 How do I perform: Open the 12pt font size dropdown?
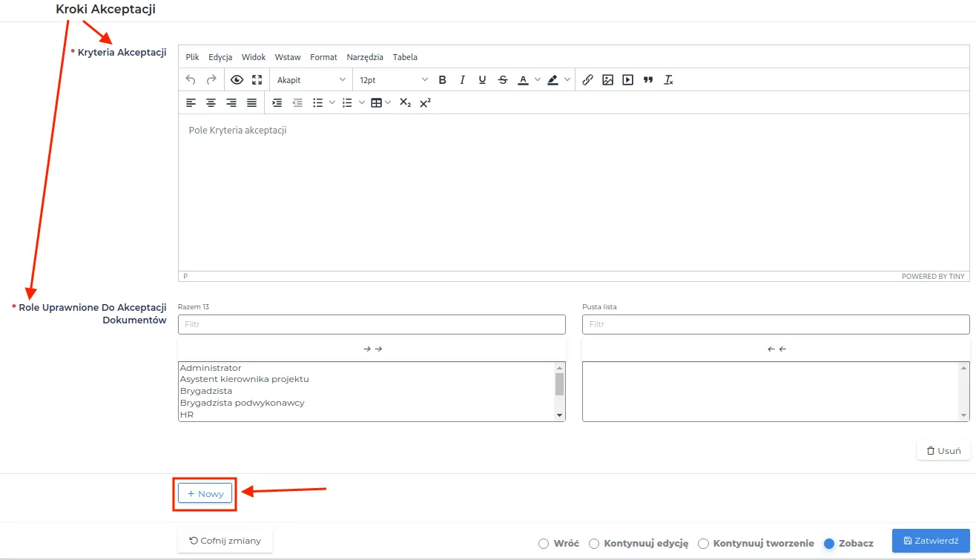[x=393, y=79]
